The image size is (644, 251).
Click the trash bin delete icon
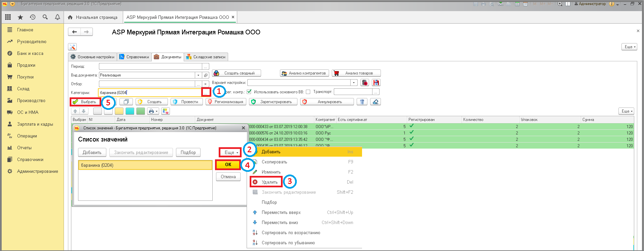[x=362, y=102]
